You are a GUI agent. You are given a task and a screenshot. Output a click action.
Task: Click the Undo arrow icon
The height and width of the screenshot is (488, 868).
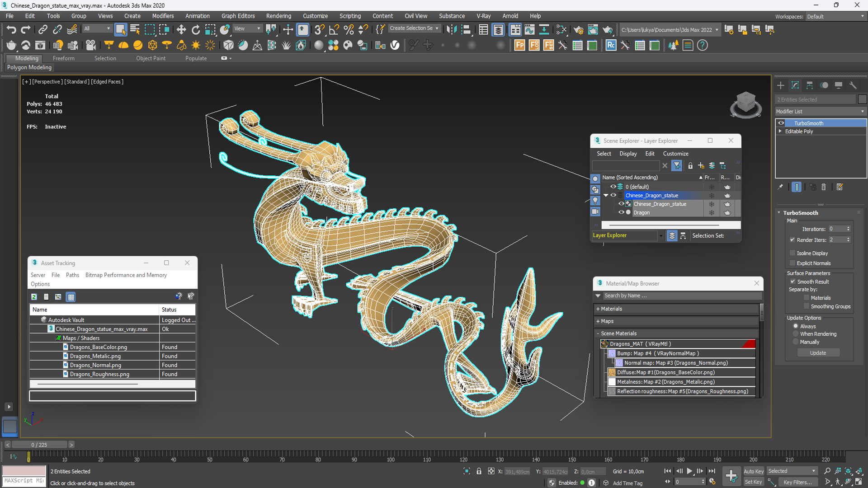tap(11, 30)
